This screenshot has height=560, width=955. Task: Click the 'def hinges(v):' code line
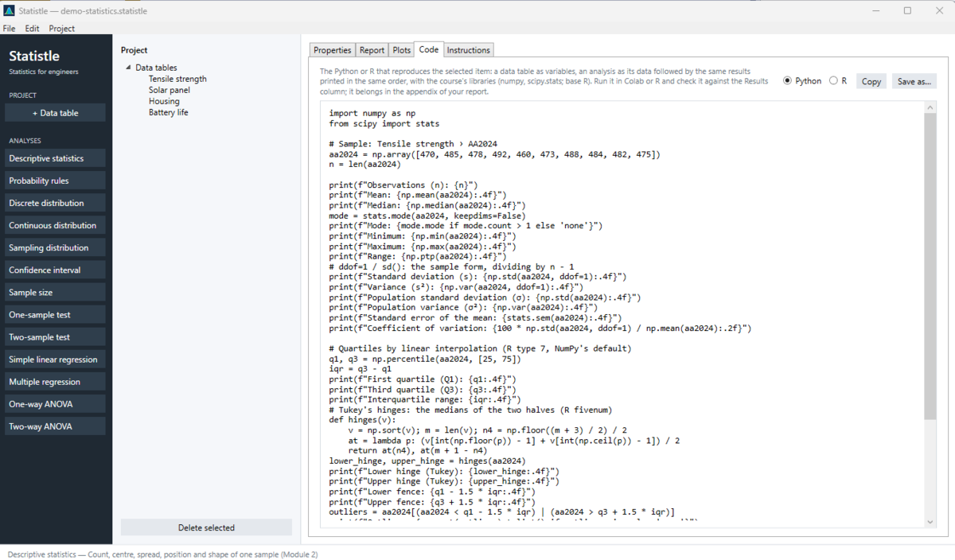point(362,419)
